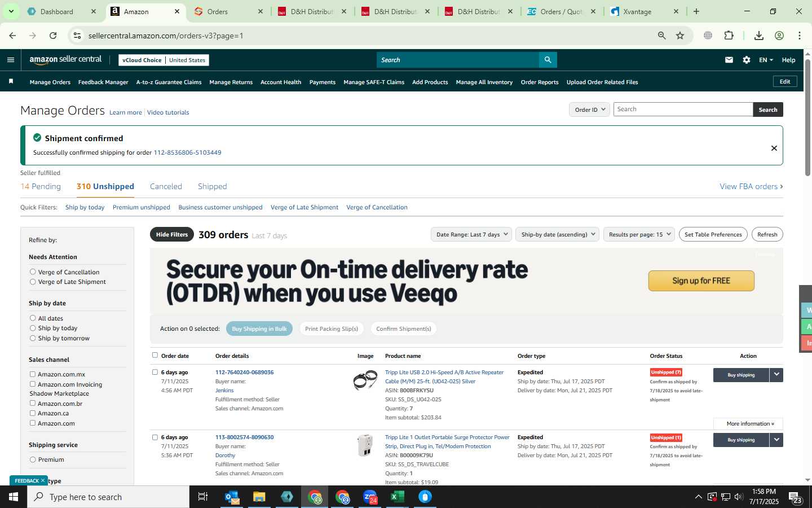Check the Amazon.ca sales channel box

33,413
